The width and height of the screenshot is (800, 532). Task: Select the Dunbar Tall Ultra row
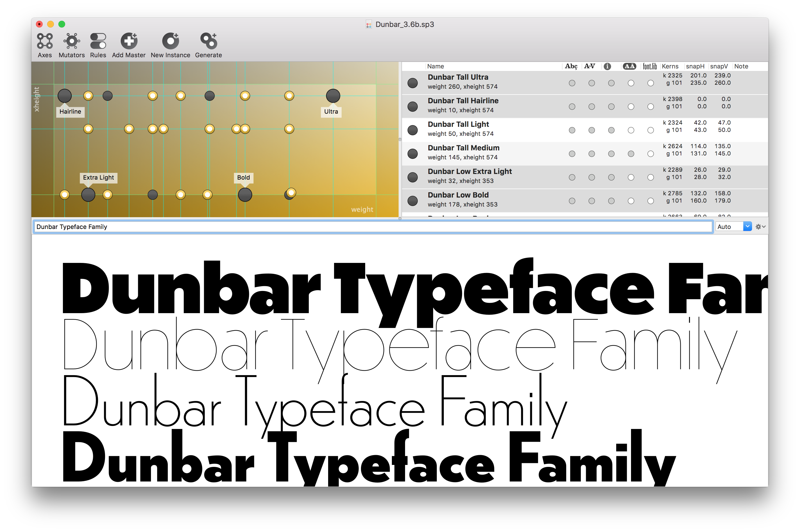click(584, 82)
